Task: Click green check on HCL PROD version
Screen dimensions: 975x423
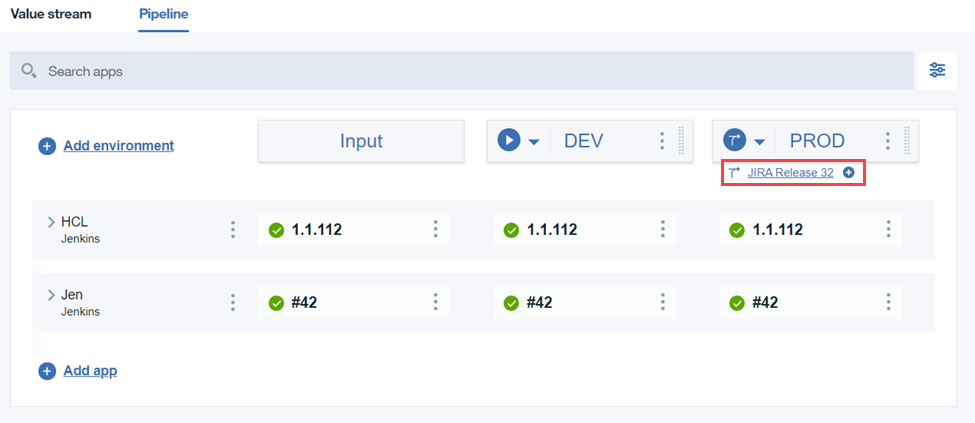Action: 737,230
